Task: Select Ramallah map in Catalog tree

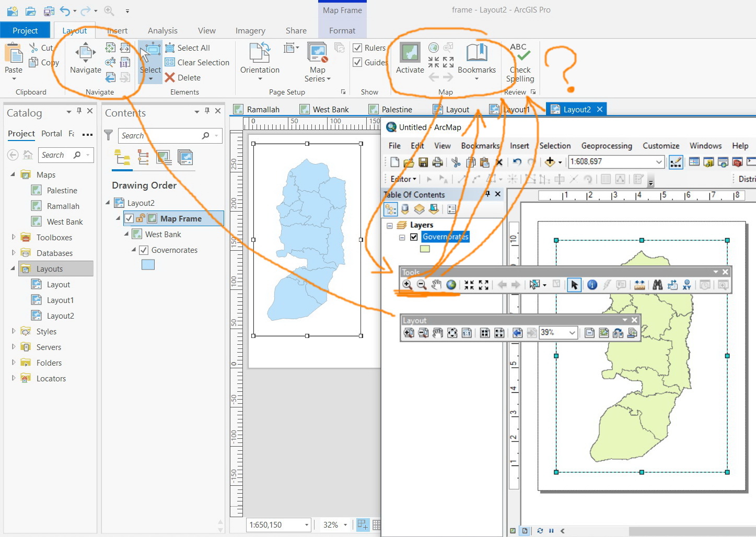Action: 63,206
